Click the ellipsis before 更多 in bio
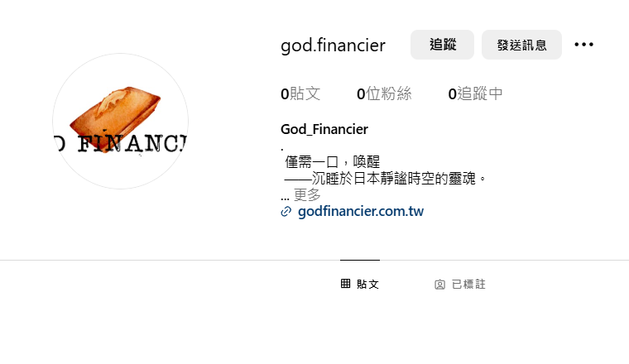Image resolution: width=629 pixels, height=364 pixels. pyautogui.click(x=285, y=197)
